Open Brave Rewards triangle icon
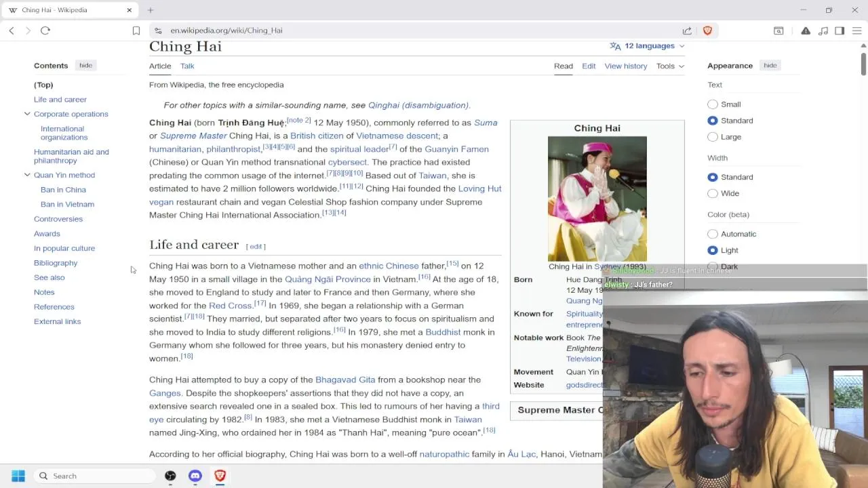The height and width of the screenshot is (488, 868). coord(806,30)
